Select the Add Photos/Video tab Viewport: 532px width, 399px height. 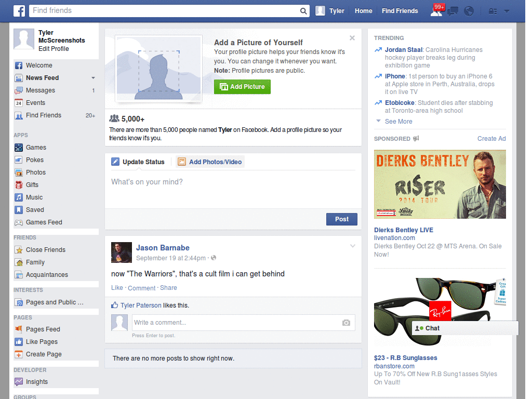[x=210, y=162]
